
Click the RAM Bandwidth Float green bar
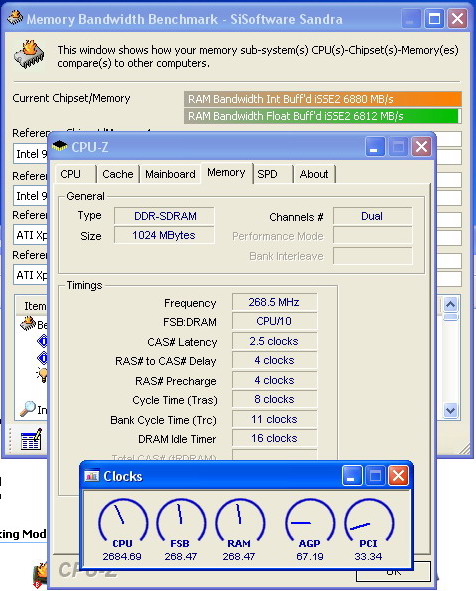(321, 116)
